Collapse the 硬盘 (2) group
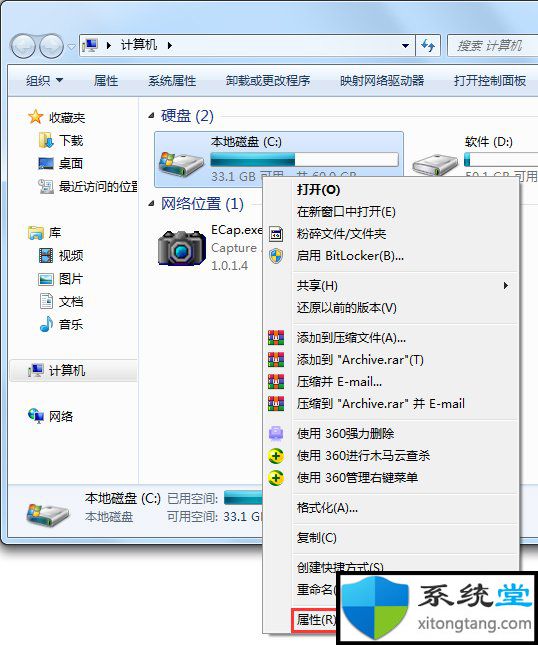 [151, 116]
